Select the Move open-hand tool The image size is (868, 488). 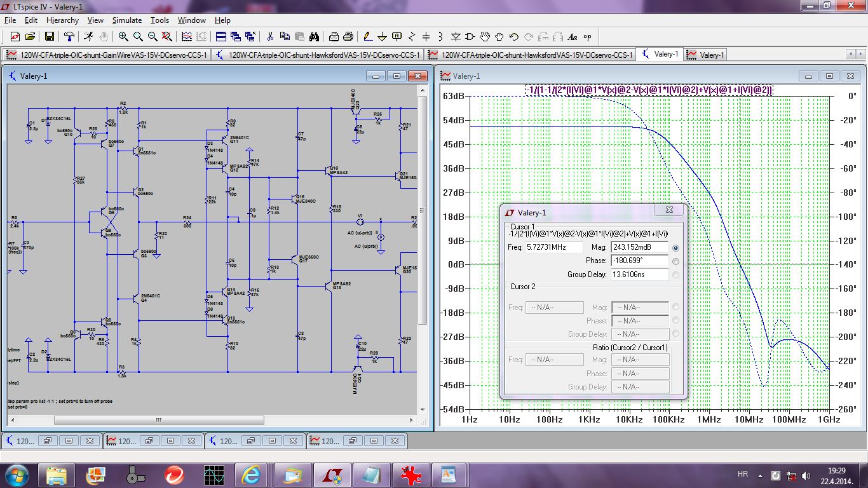(485, 37)
